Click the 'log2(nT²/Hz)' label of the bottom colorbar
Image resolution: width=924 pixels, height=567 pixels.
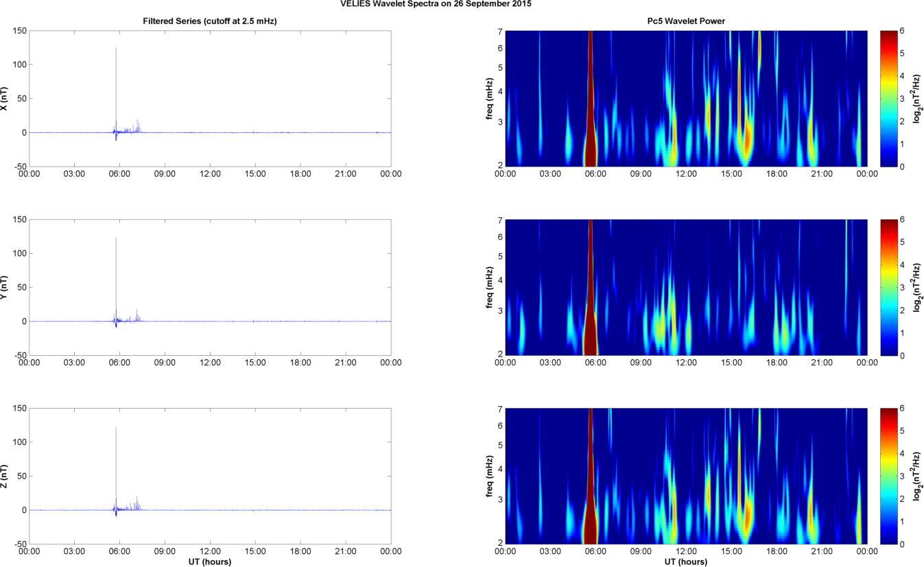click(918, 476)
